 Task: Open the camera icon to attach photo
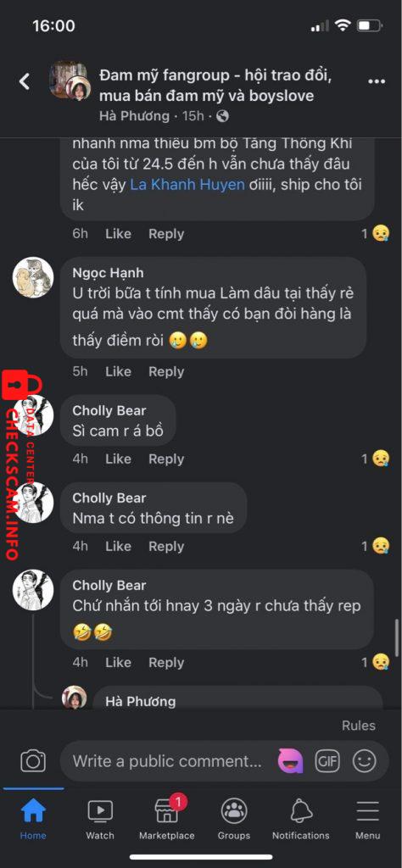33,760
